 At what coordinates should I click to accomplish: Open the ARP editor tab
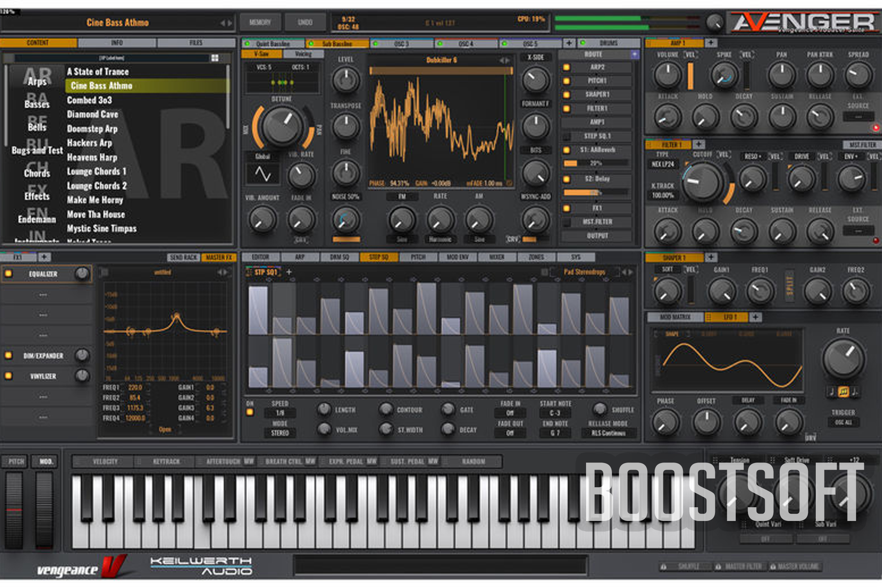tap(300, 257)
